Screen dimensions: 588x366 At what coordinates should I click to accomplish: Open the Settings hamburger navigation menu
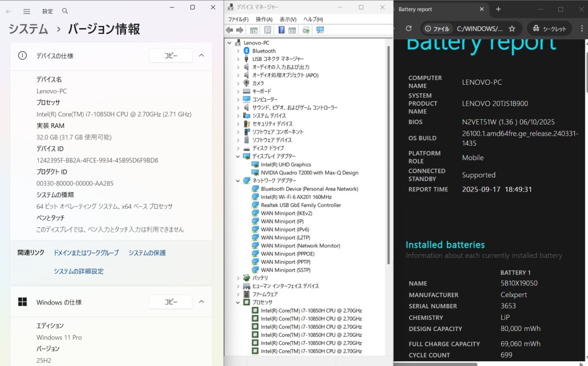point(27,11)
